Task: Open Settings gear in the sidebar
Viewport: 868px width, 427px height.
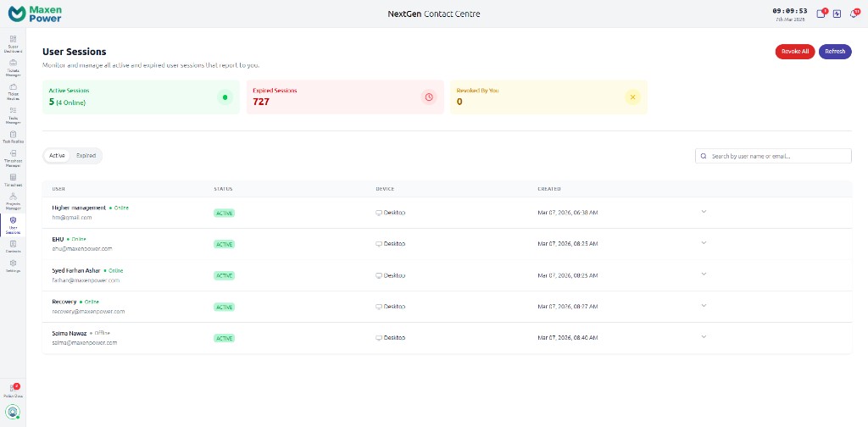Action: coord(13,266)
